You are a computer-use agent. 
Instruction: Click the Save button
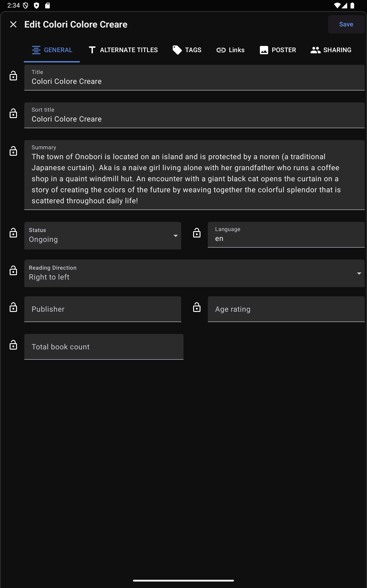346,24
